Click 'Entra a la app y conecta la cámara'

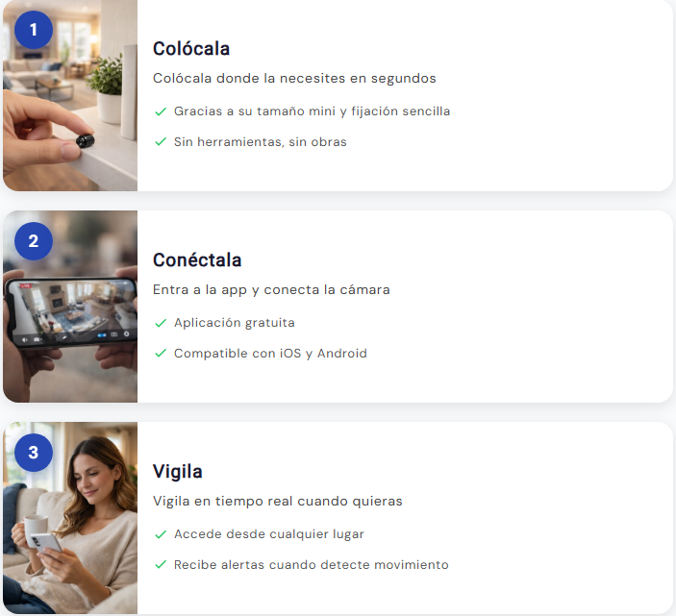point(271,290)
